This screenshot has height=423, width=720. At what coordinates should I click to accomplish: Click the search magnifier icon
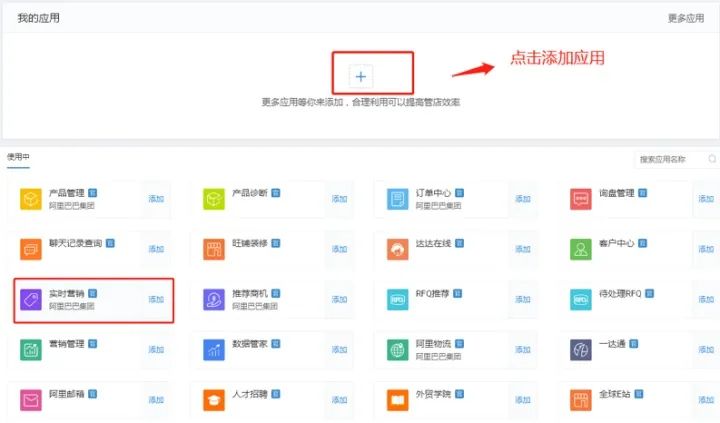pos(712,159)
